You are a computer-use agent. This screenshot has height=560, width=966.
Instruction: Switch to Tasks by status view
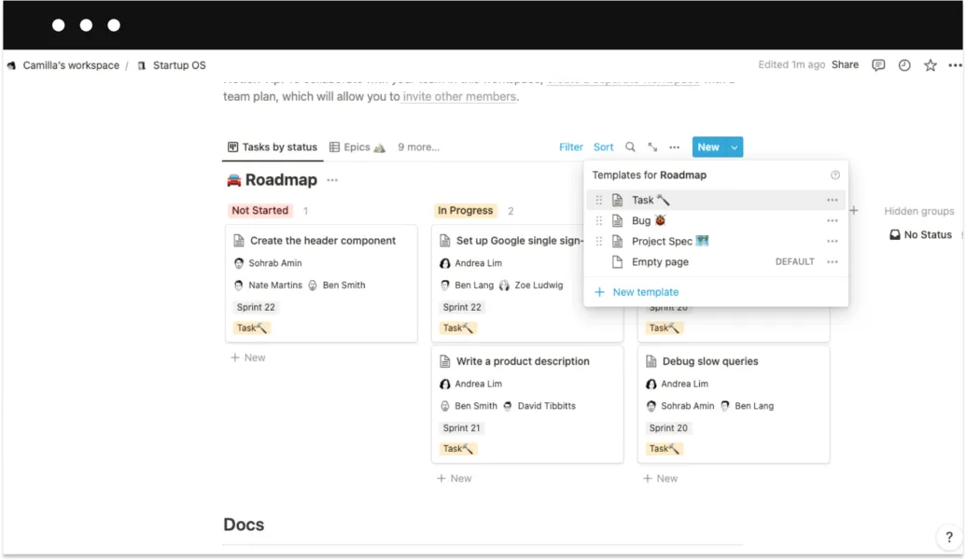point(273,147)
